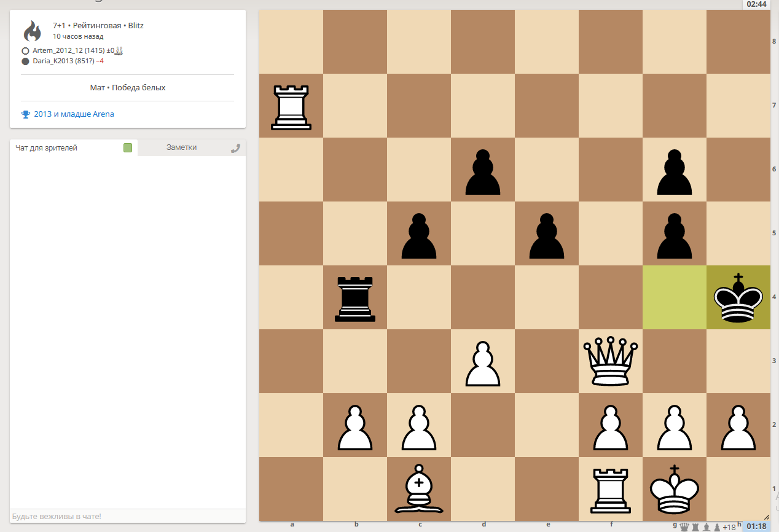Screen dimensions: 779x532
Task: Start voice chat with phone icon
Action: pyautogui.click(x=235, y=148)
